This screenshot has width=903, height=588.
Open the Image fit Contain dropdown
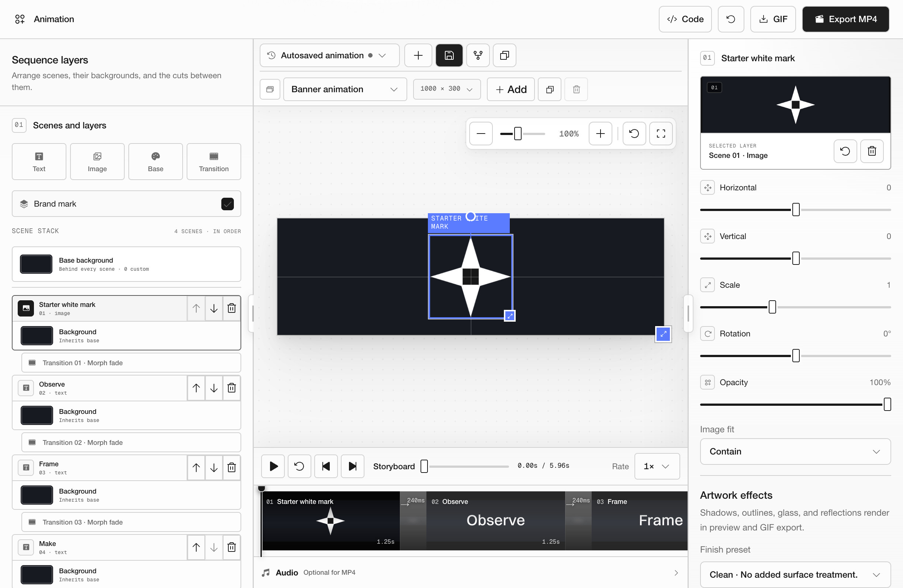(795, 452)
